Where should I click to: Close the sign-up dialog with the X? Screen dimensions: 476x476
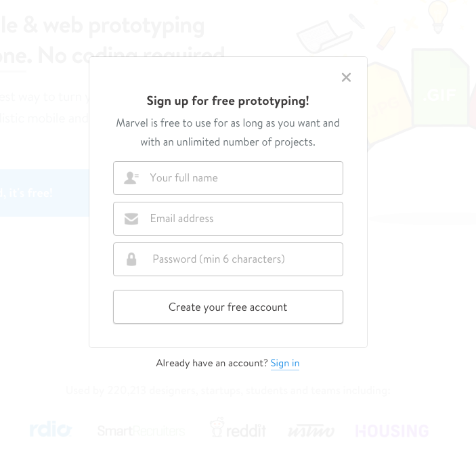coord(346,77)
